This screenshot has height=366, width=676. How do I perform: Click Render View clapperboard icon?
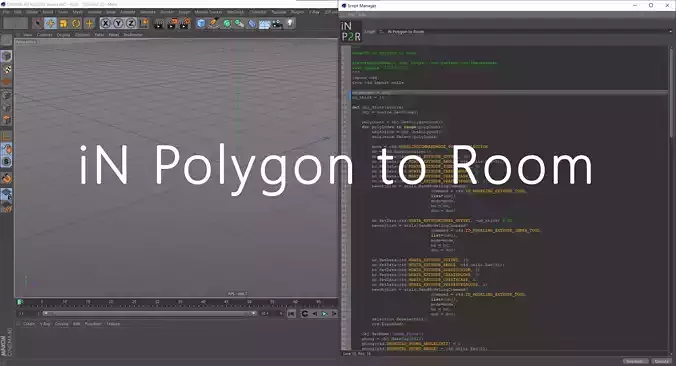[x=159, y=24]
